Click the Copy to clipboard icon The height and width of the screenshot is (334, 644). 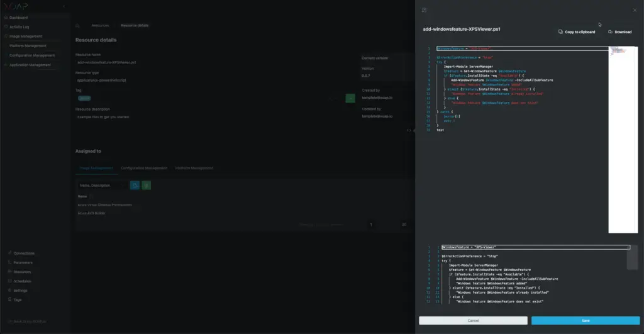(560, 31)
